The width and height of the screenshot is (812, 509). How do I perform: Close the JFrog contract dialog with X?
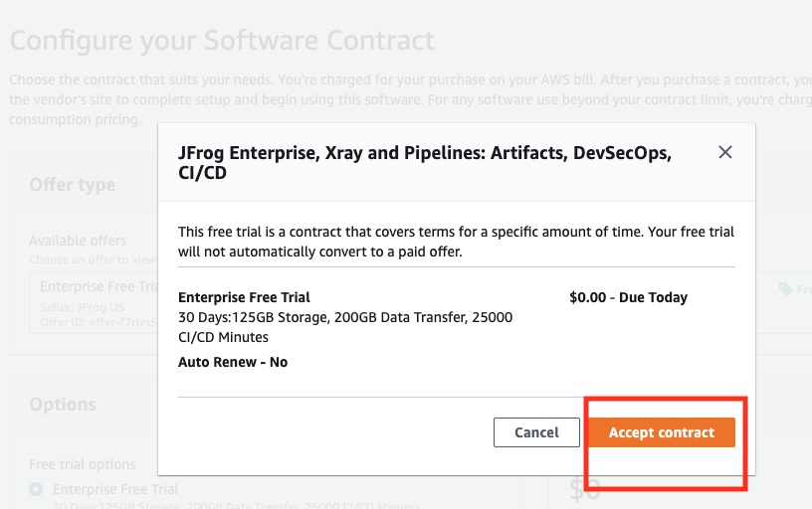[725, 152]
